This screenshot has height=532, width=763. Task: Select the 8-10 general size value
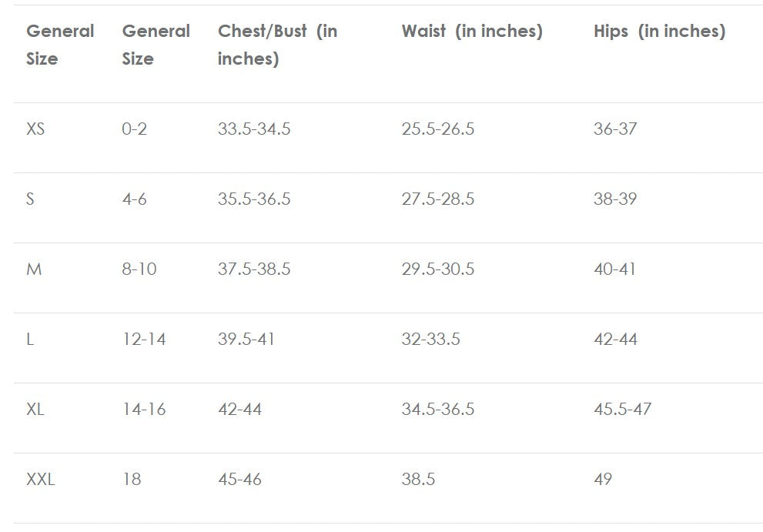(139, 269)
